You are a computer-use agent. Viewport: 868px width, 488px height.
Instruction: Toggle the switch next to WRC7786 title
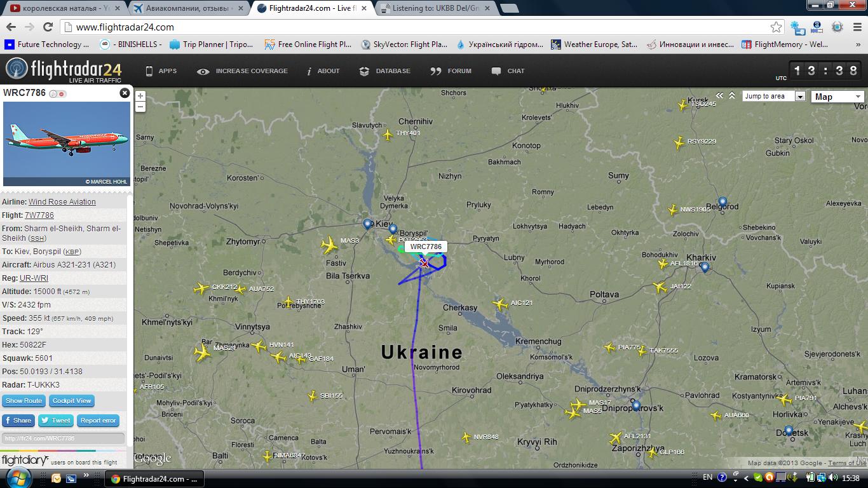click(58, 94)
